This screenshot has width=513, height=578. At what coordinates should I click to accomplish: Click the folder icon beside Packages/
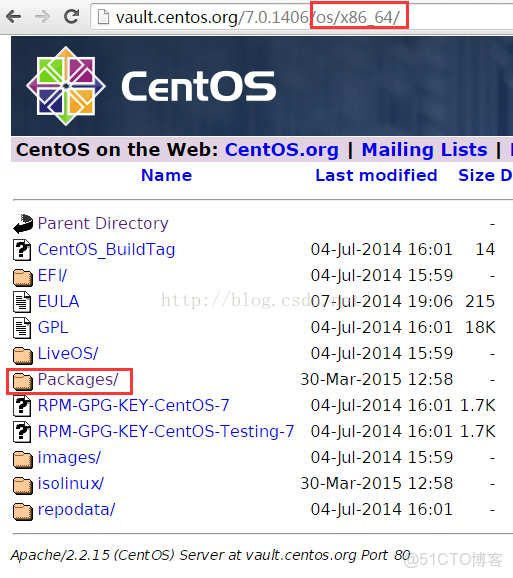click(x=23, y=381)
